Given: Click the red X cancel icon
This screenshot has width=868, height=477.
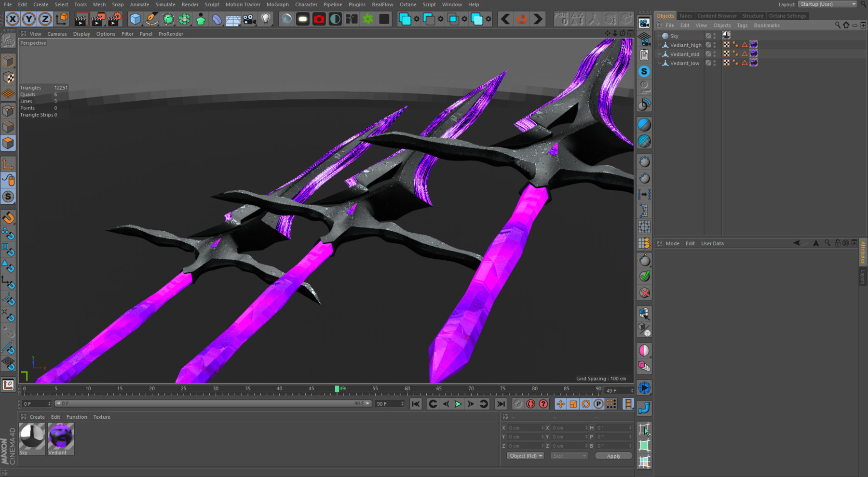Looking at the screenshot, I should [x=644, y=293].
